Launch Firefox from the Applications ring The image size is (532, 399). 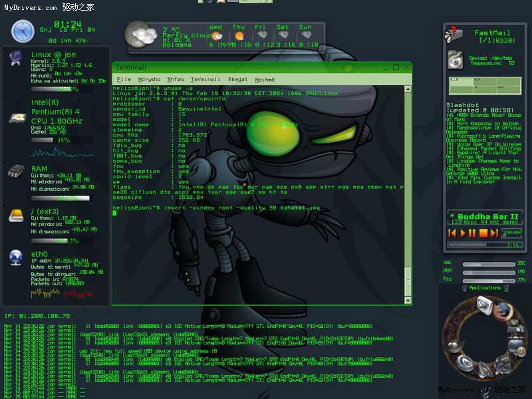pyautogui.click(x=503, y=311)
